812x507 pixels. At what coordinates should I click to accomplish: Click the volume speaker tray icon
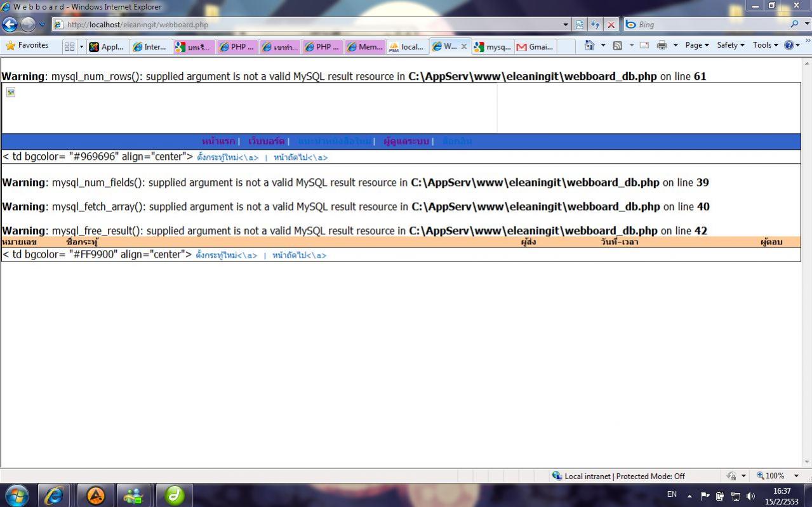[x=750, y=496]
